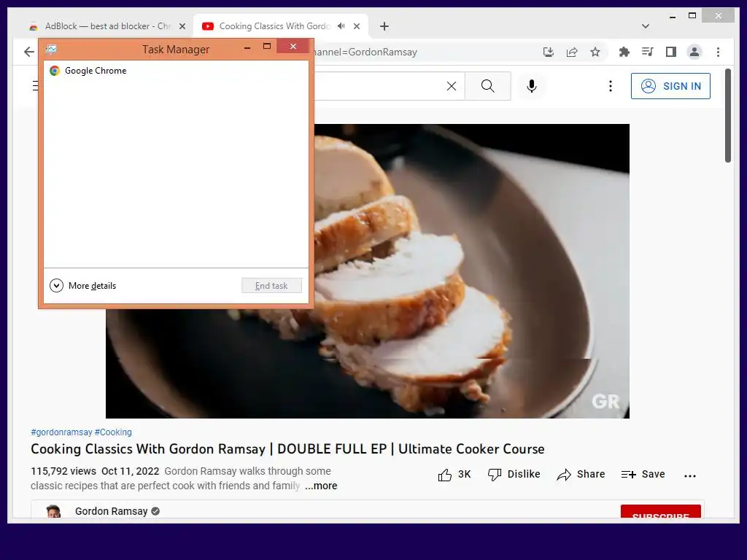Screen dimensions: 747x560
Task: Open Chrome tab search dropdown arrow
Action: [x=646, y=26]
